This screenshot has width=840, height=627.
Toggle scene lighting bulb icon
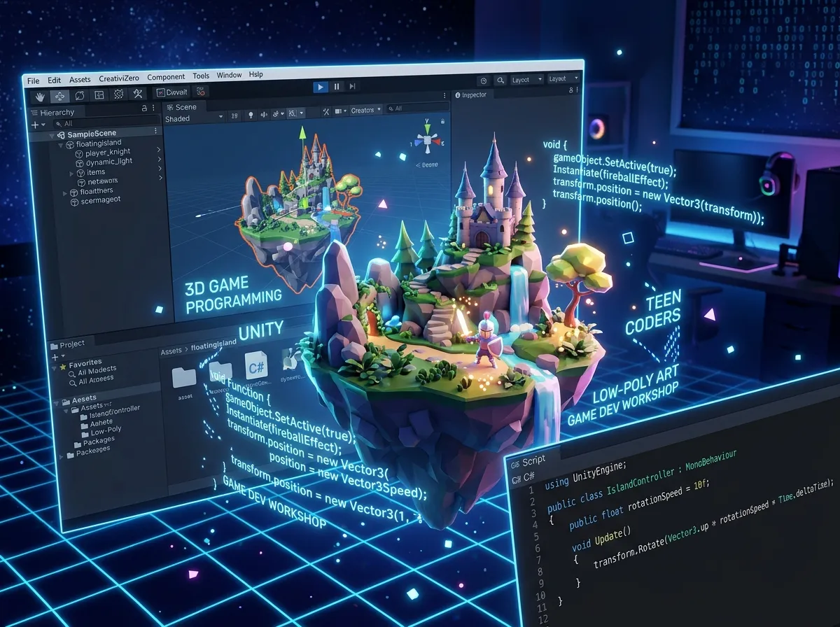click(x=250, y=115)
